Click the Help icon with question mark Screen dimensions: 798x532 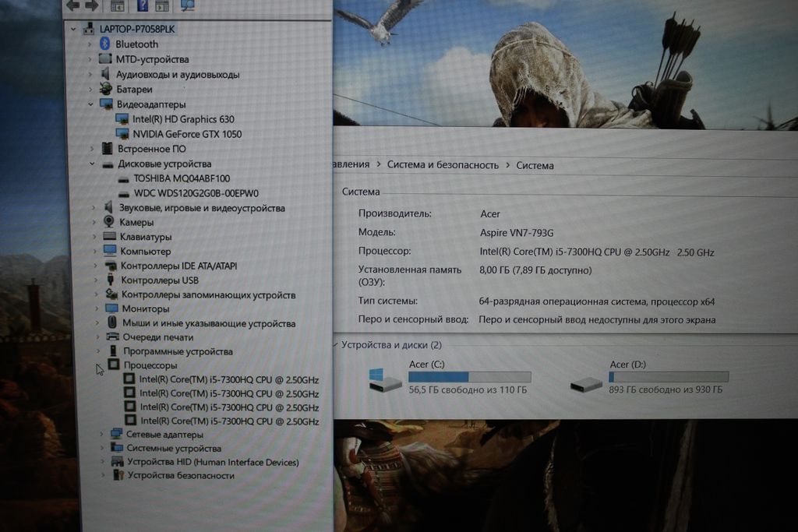(x=143, y=5)
